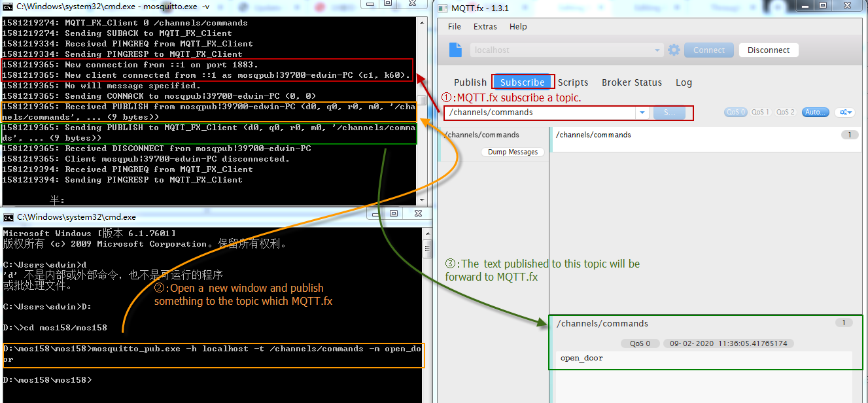Click the Disconnect button

coord(769,50)
